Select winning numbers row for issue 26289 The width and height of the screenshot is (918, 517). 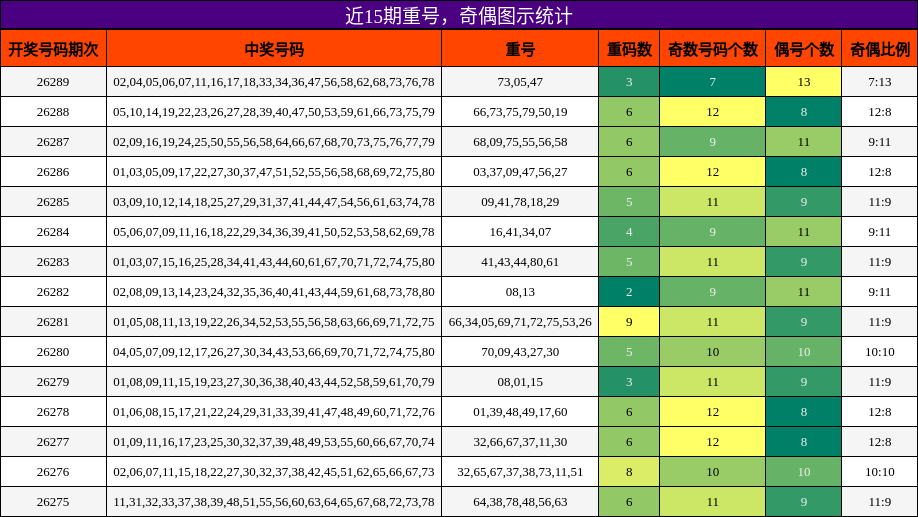(274, 82)
